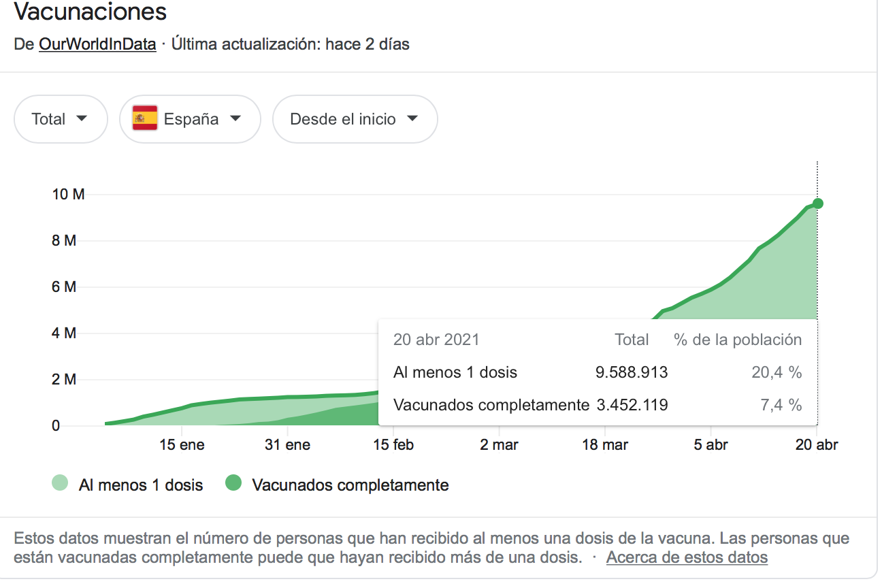Click the dark green 'Vacunados completamente' legend circle
The width and height of the screenshot is (882, 588).
pos(234,484)
